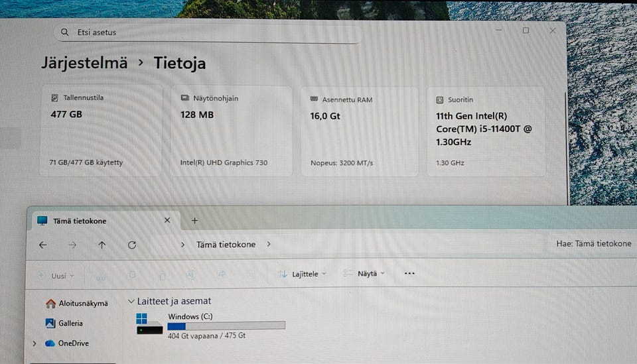Select Aloitusnäkymä in the sidebar

(77, 303)
